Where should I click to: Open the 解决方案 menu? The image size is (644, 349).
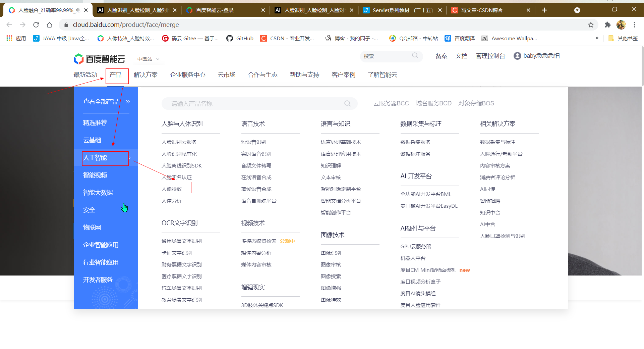145,74
